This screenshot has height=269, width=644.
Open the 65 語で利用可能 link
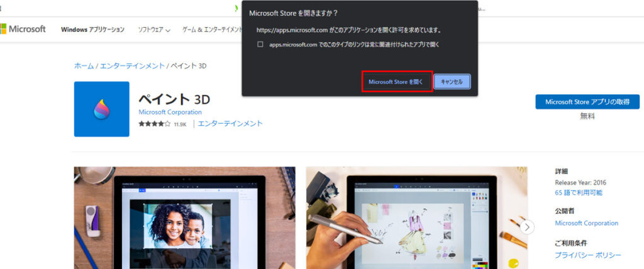pos(579,192)
